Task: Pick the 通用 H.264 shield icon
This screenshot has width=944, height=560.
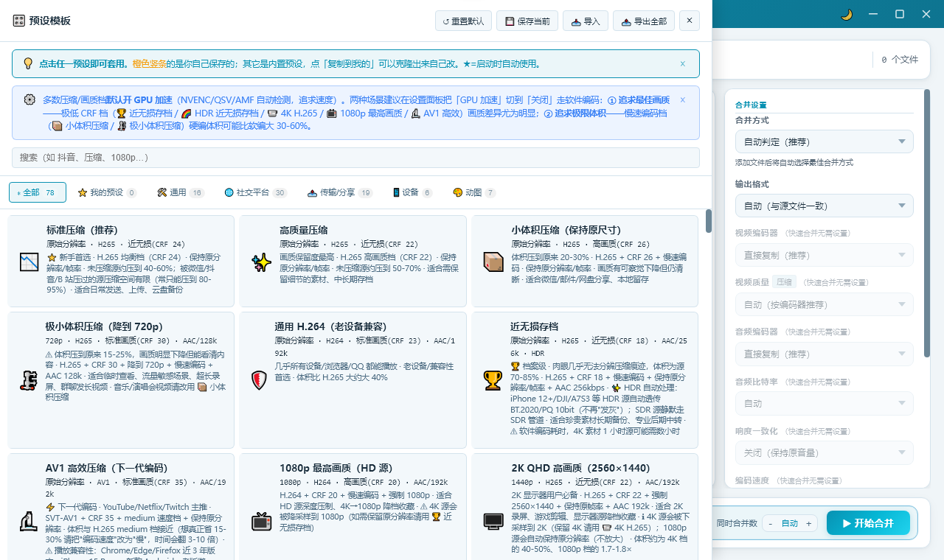Action: [x=260, y=380]
